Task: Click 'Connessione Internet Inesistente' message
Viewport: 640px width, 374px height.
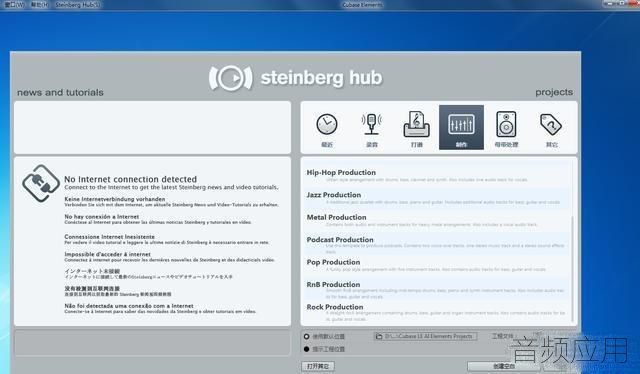Action: pos(109,236)
